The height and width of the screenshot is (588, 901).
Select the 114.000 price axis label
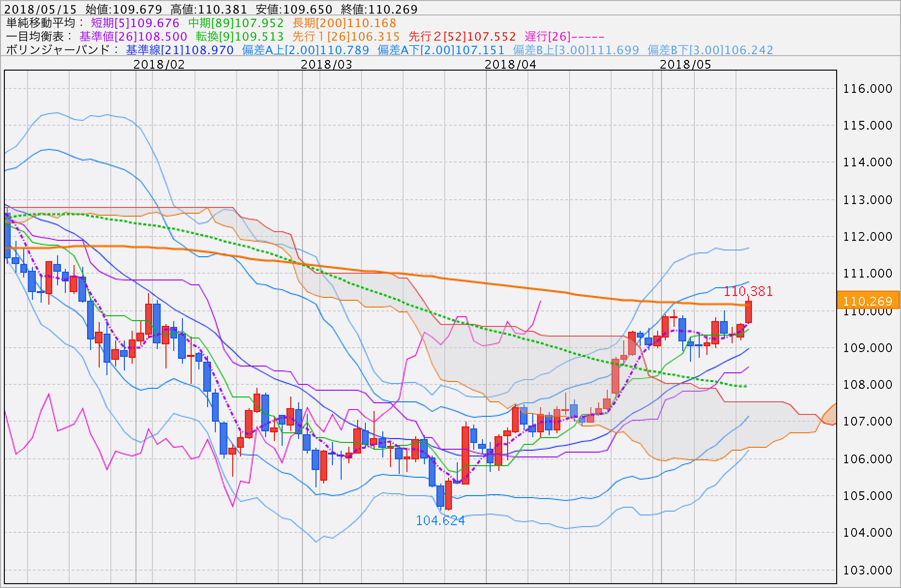point(868,162)
